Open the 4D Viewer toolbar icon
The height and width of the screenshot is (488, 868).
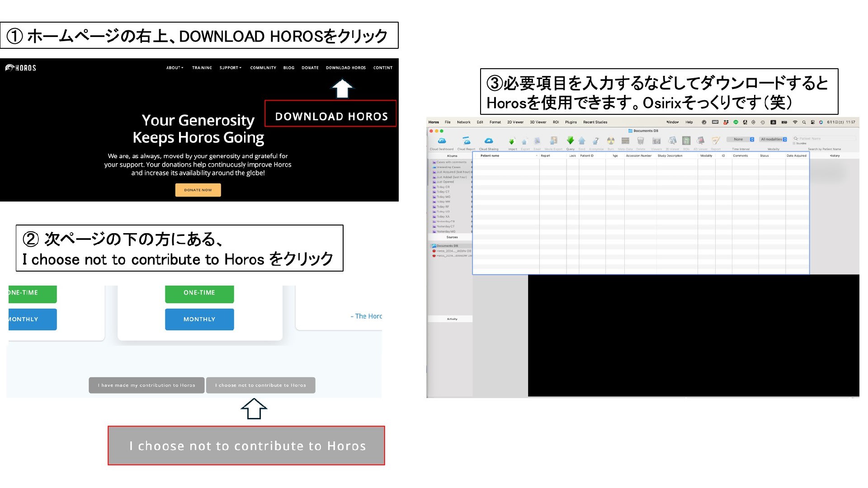coord(700,141)
